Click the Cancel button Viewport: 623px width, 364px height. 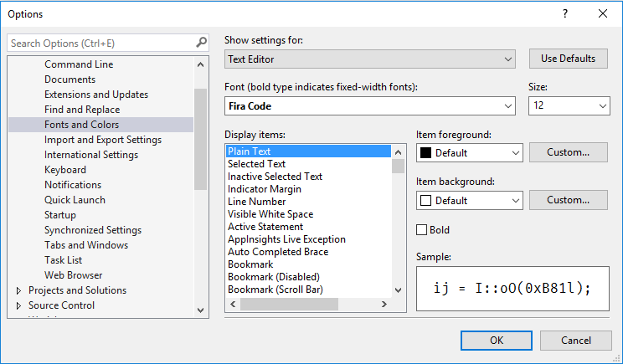[575, 341]
